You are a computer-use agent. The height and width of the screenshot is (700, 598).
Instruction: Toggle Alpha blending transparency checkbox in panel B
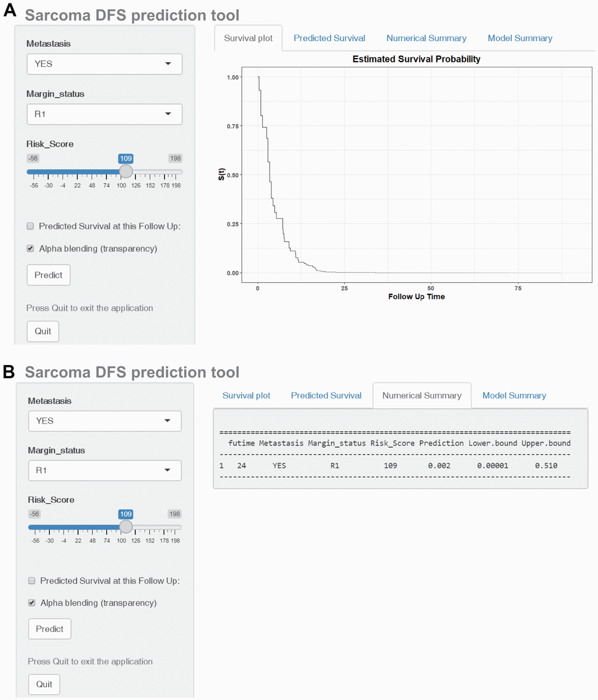[32, 603]
